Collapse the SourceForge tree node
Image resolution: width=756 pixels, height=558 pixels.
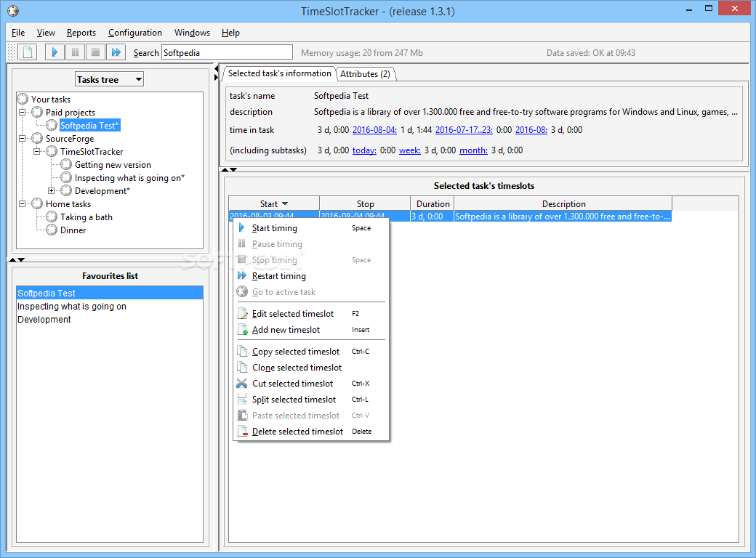[23, 138]
